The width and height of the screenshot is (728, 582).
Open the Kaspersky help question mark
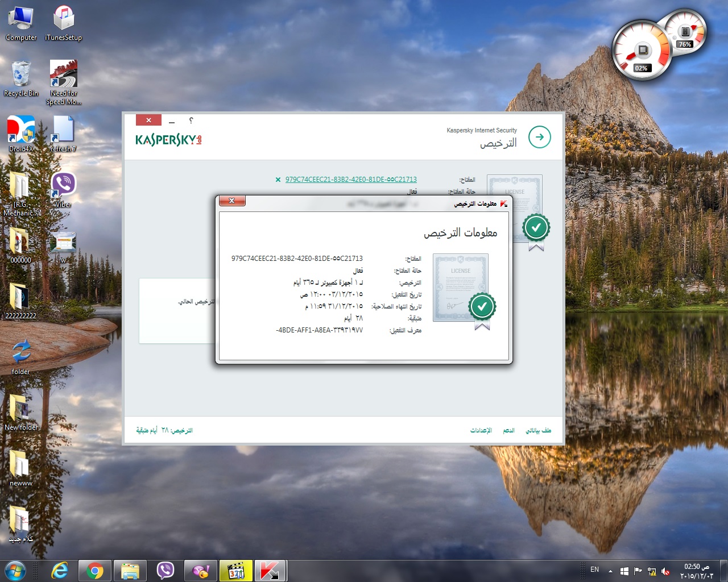coord(191,120)
